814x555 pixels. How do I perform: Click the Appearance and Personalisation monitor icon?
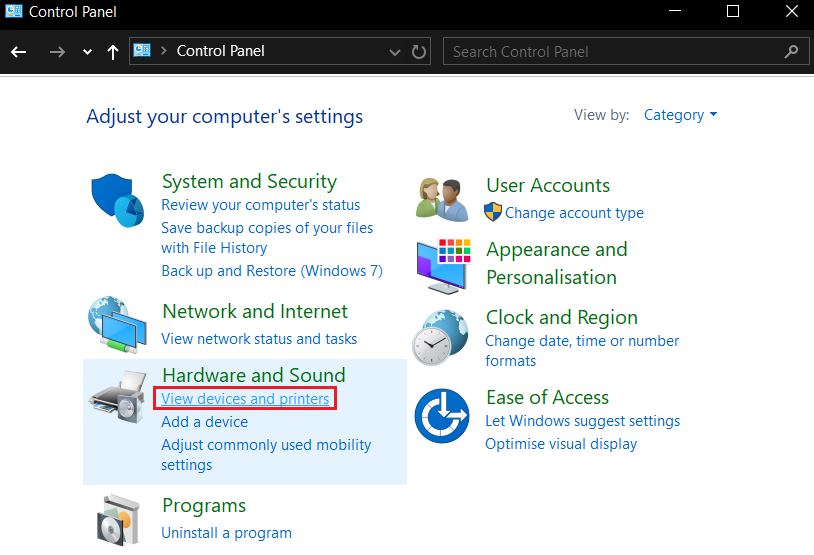[x=443, y=266]
